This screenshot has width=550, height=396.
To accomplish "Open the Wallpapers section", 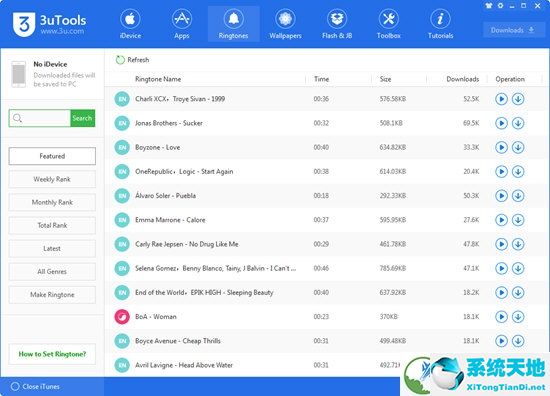I will click(x=285, y=24).
